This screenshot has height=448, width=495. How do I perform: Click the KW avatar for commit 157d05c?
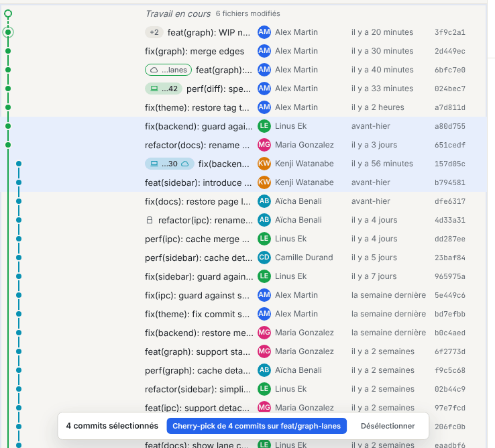coord(264,164)
